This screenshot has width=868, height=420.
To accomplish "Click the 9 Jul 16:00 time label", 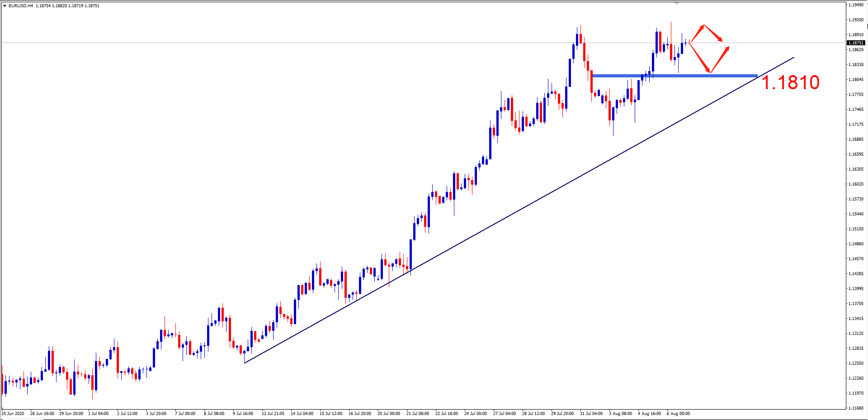I will coord(243,414).
